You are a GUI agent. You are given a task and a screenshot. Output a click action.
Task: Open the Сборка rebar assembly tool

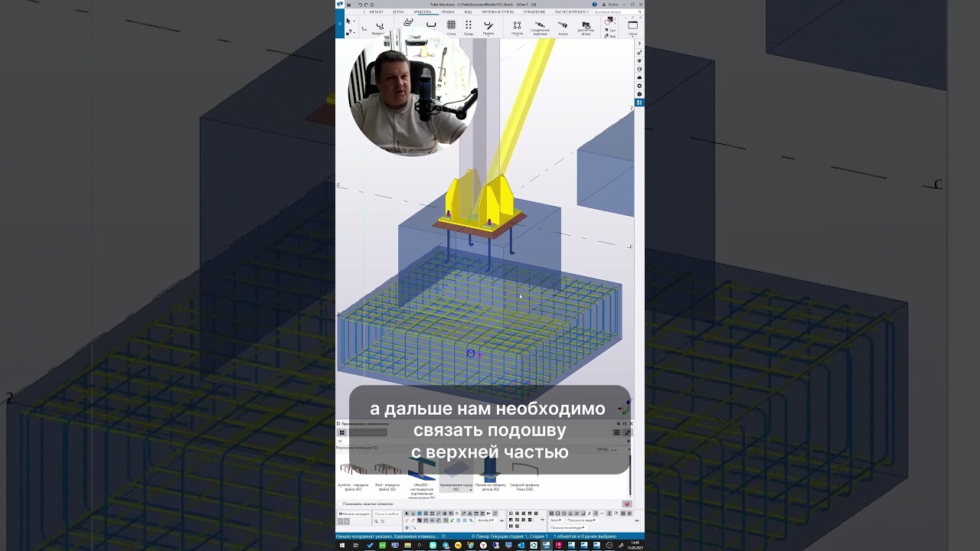coord(517,28)
